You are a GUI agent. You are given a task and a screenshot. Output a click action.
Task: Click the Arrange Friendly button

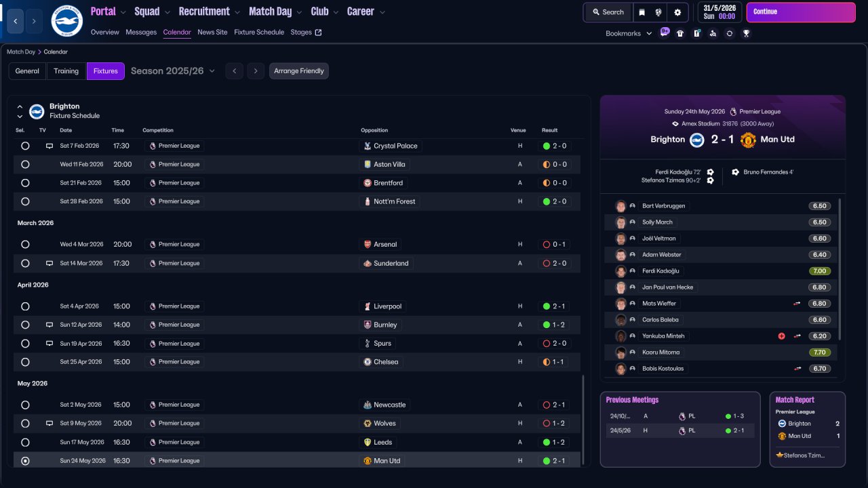pos(299,71)
